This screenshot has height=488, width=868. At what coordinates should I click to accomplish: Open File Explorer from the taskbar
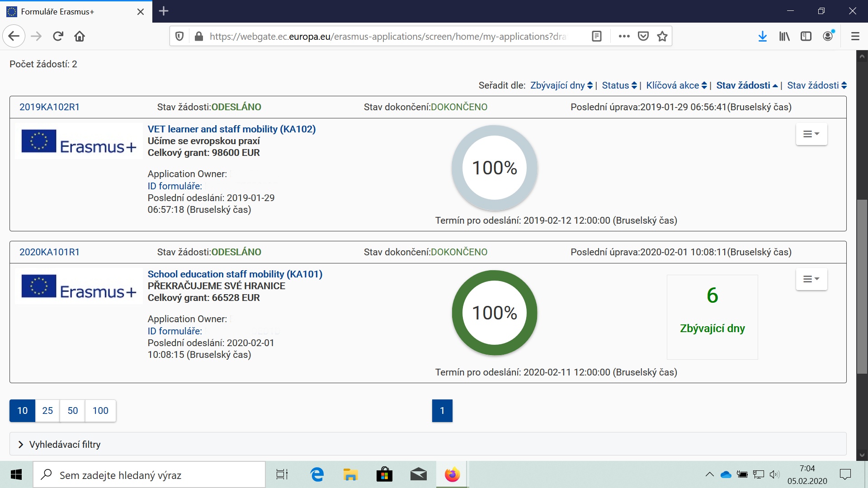coord(350,475)
